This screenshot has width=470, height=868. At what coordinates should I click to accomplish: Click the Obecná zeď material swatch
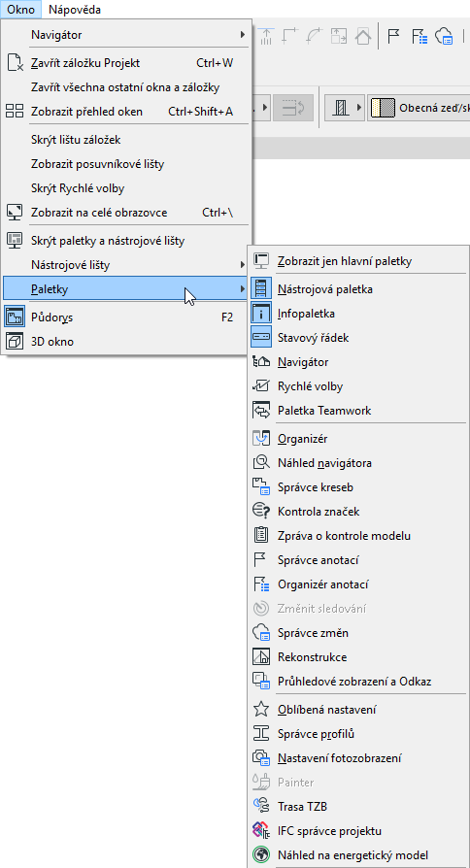coord(383,107)
